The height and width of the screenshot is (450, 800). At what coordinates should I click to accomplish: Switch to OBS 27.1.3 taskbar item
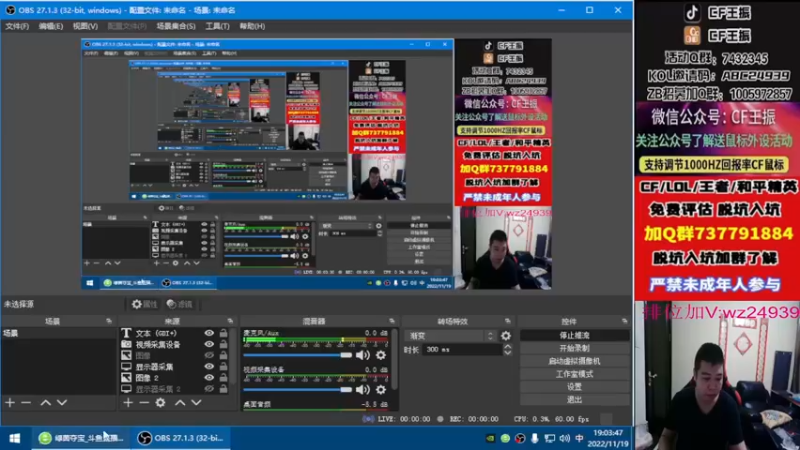coord(183,438)
